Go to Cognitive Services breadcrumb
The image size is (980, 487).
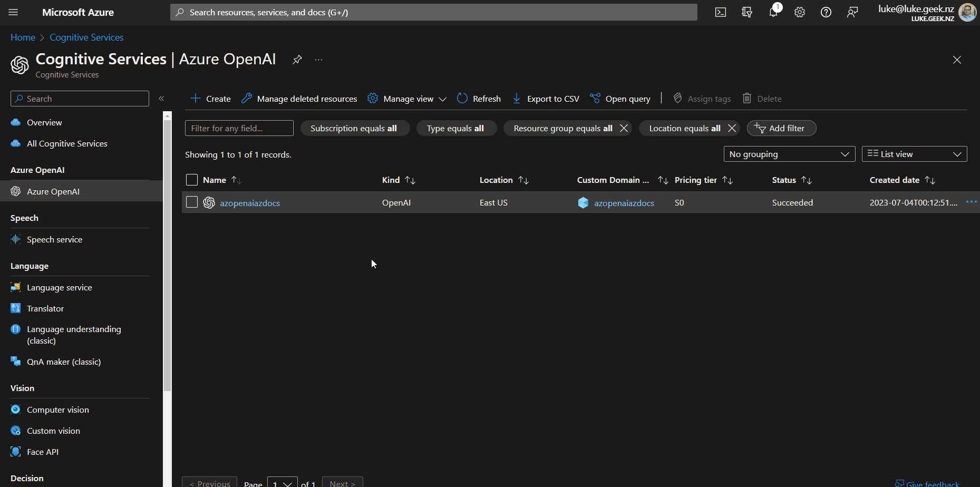[x=86, y=37]
